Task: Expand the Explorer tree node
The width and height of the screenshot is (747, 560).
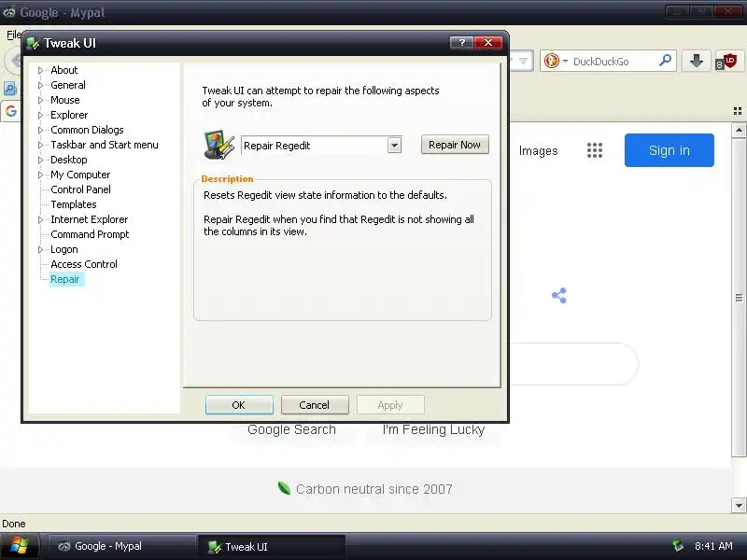Action: click(x=40, y=115)
